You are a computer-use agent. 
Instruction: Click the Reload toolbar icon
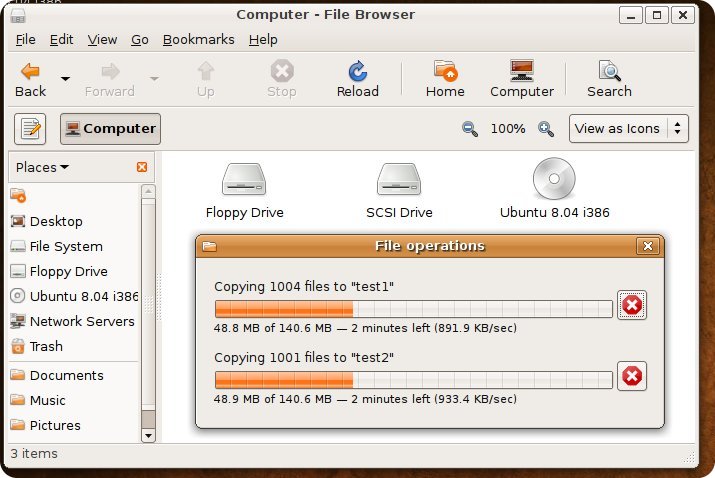coord(357,79)
